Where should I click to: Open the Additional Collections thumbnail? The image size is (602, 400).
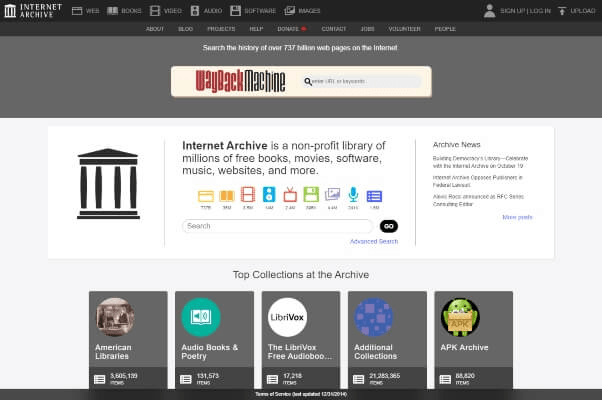[374, 317]
